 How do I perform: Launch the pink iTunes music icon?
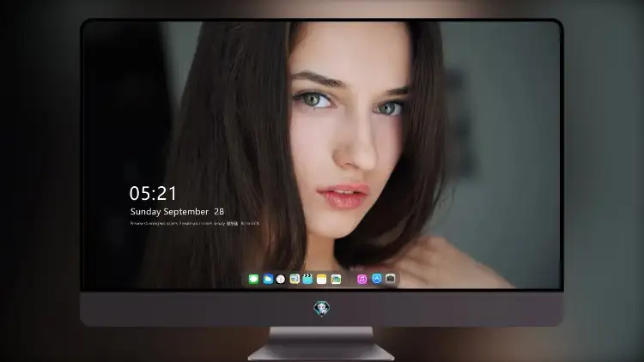(x=361, y=279)
